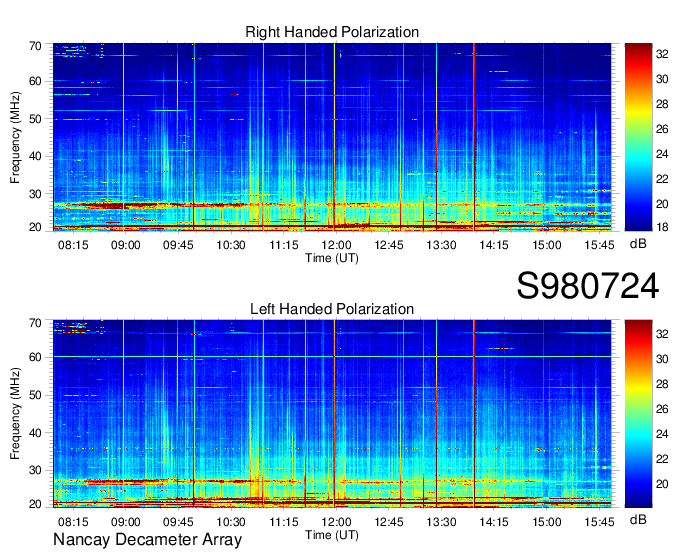
Task: Click the bottom color bar scale
Action: pyautogui.click(x=638, y=414)
